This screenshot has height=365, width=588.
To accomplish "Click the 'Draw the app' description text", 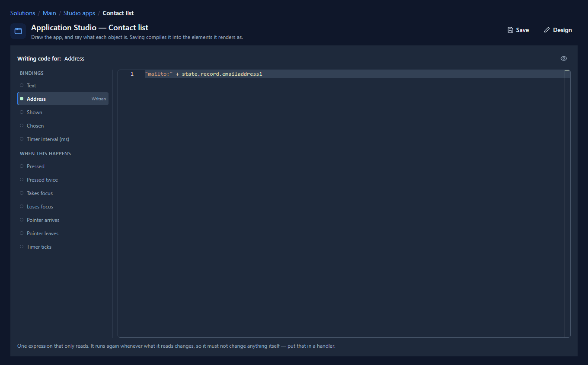I will coord(137,37).
